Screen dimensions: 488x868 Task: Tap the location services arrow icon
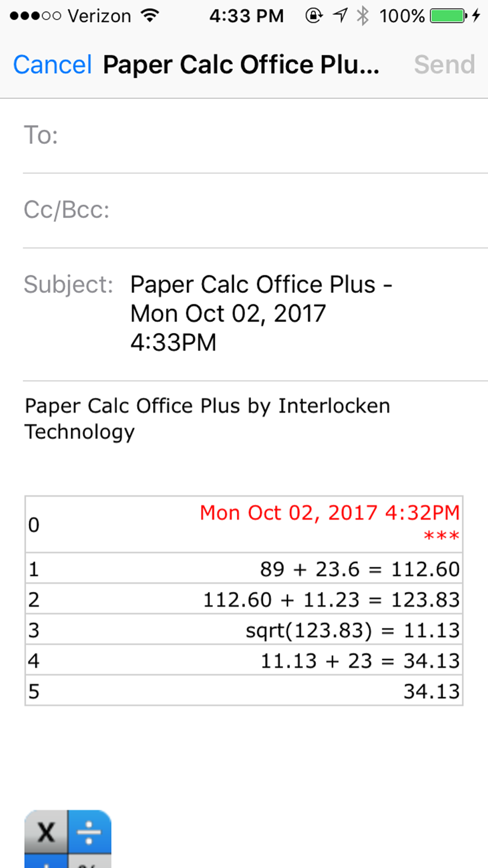[x=340, y=16]
